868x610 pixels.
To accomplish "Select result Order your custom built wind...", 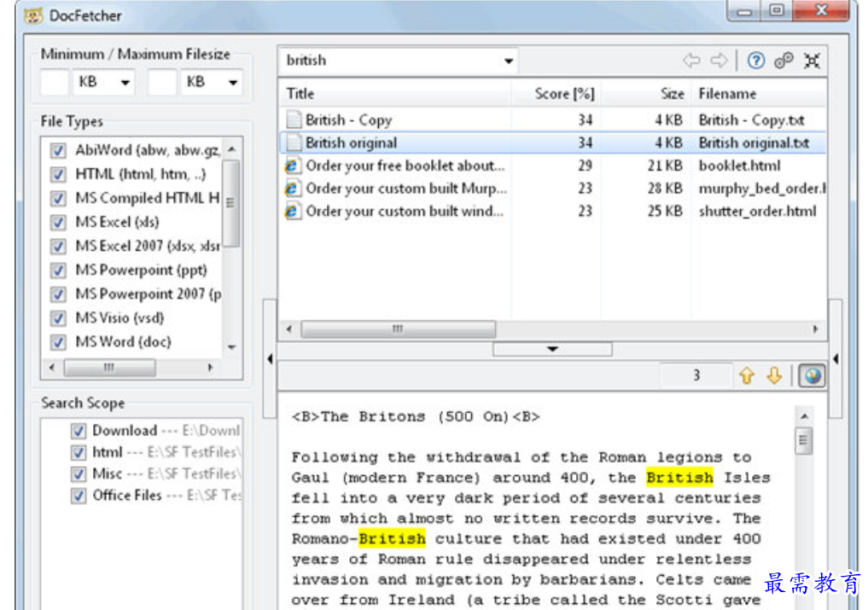I will (x=552, y=211).
